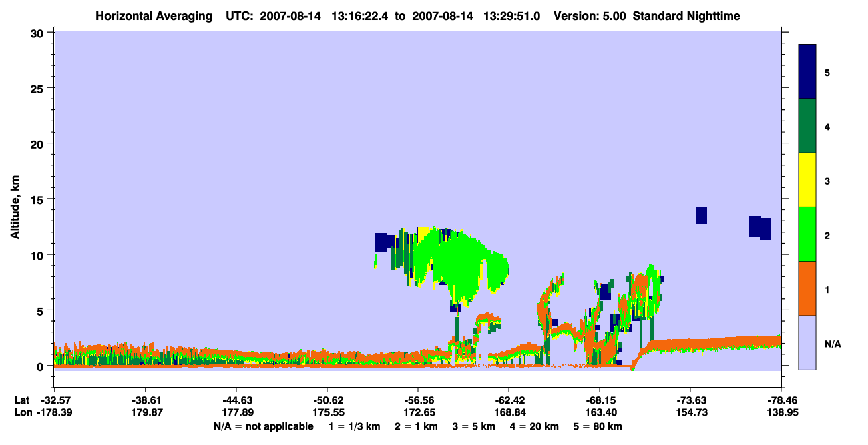Click the start time '13:16:22.4'
Image resolution: width=868 pixels, height=445 pixels.
pos(362,15)
